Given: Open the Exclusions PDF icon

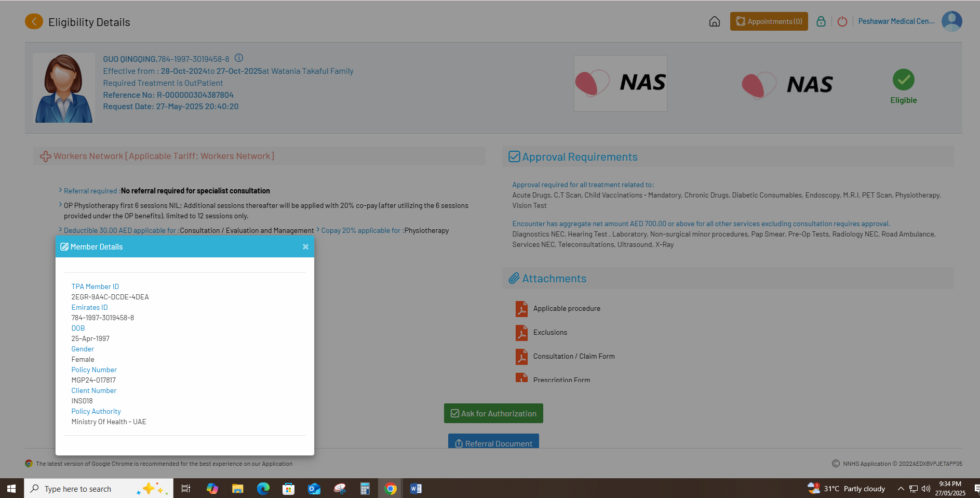Looking at the screenshot, I should 521,333.
